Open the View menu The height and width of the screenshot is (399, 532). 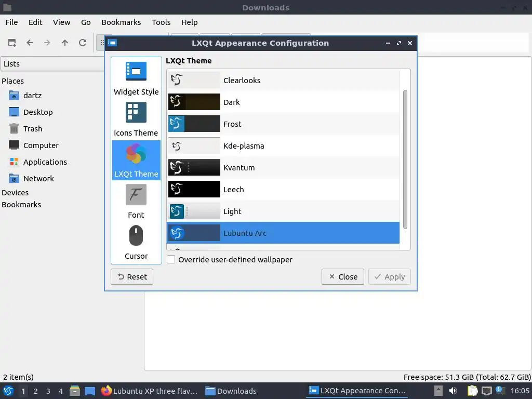[61, 22]
